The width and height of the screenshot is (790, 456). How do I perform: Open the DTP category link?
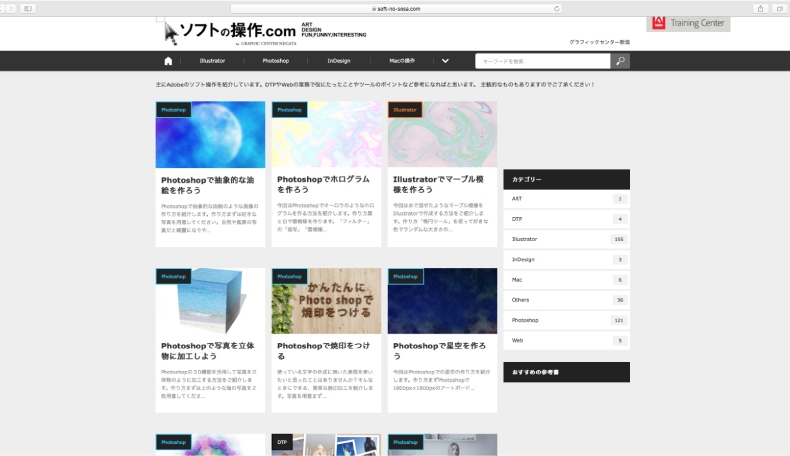(x=566, y=219)
